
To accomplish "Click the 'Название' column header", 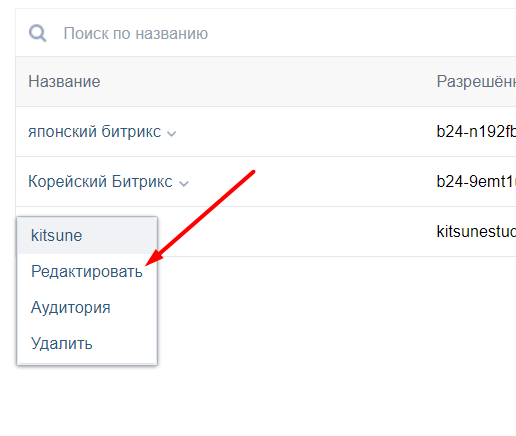I will 64,81.
